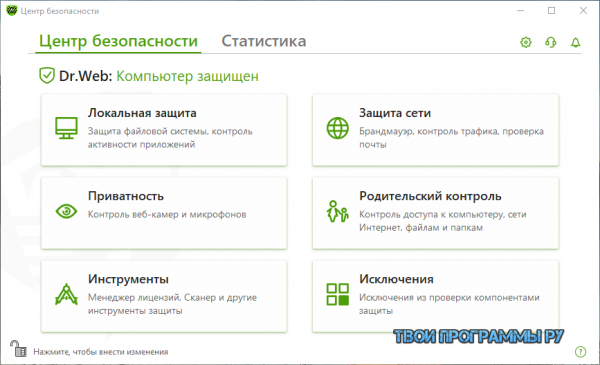
Task: Click the parent-and-child icon for Родительский контроль
Action: [338, 211]
